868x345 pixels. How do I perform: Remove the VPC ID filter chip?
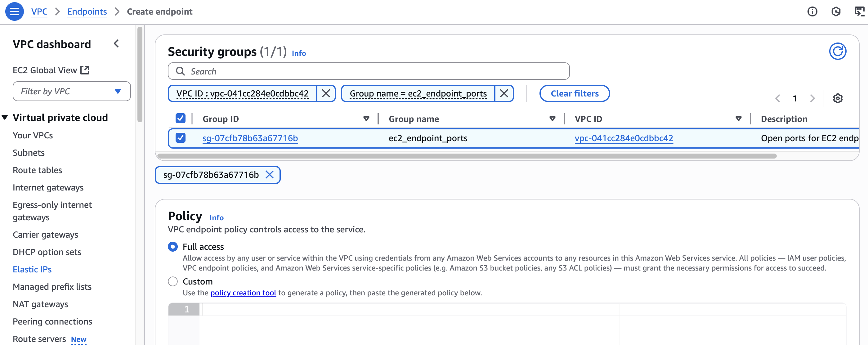[x=325, y=93]
